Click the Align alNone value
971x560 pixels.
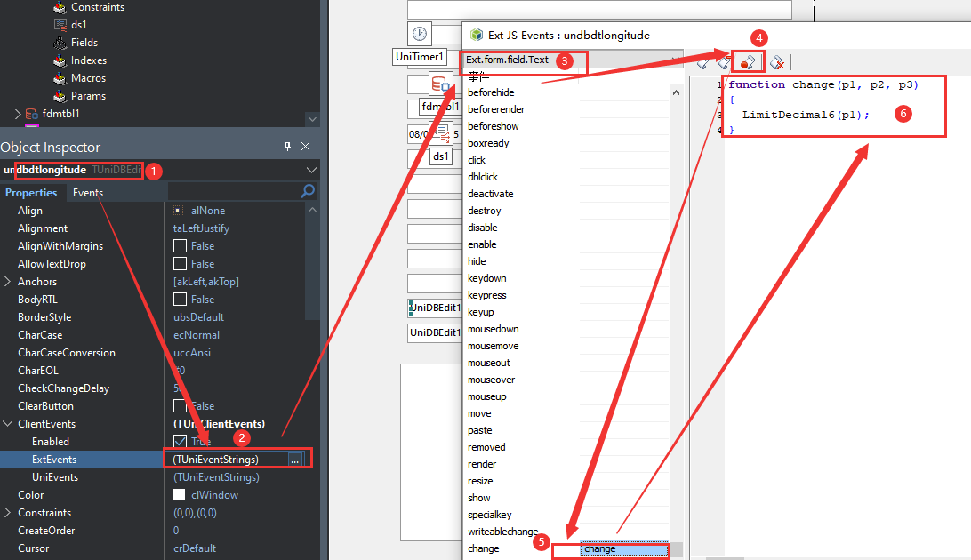[x=207, y=211]
